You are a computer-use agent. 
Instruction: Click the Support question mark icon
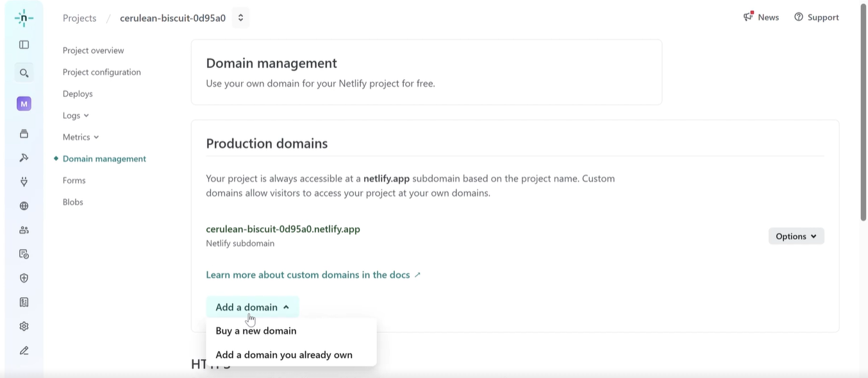(x=798, y=17)
